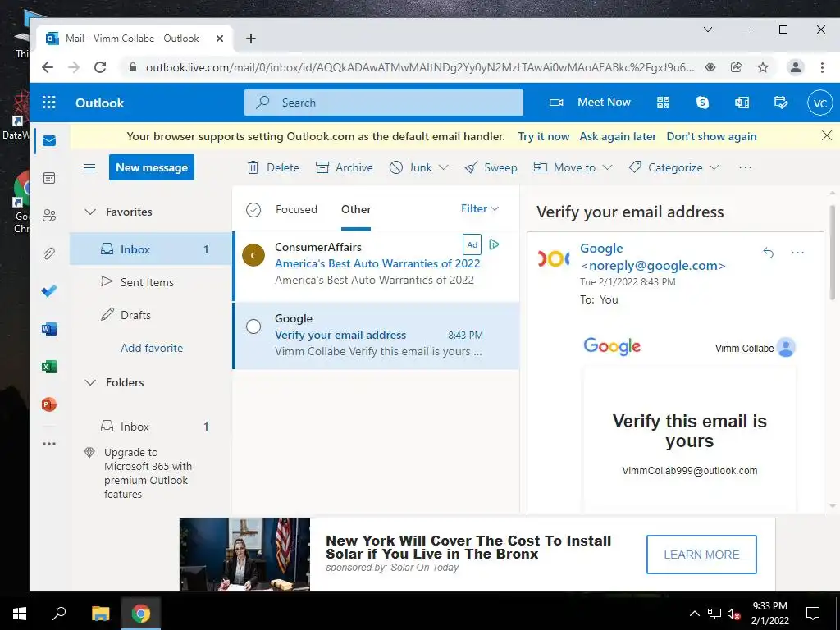Screen dimensions: 840x630
Task: Open the Windows Start menu
Action: tap(20, 613)
